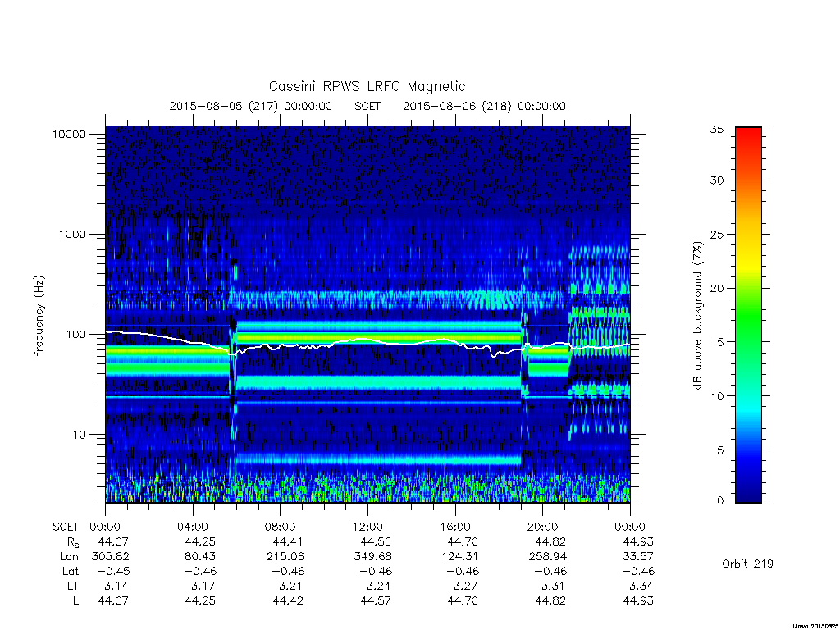Click the Lat row label
Viewport: 840px width, 630px height.
pyautogui.click(x=71, y=572)
